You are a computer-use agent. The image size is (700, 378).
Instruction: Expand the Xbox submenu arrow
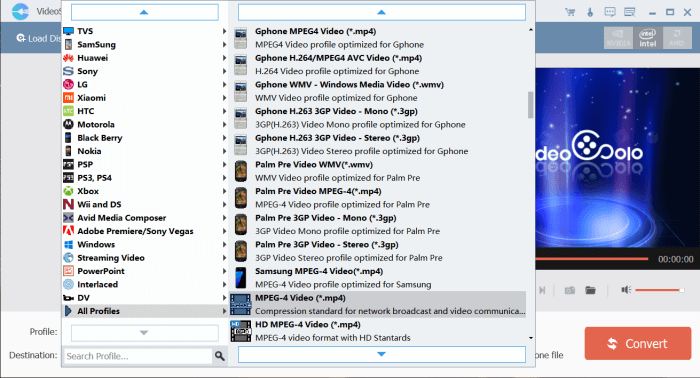pos(224,191)
